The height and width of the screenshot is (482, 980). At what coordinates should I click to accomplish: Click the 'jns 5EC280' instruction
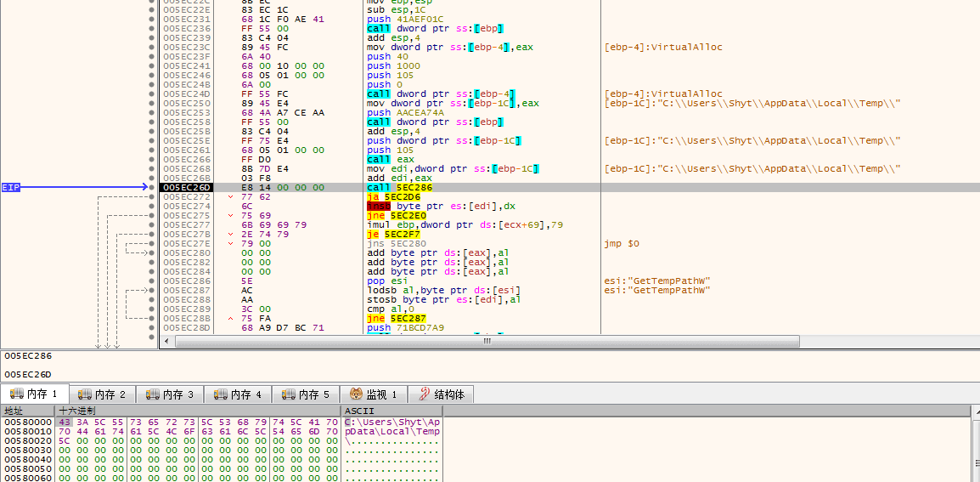[x=396, y=243]
